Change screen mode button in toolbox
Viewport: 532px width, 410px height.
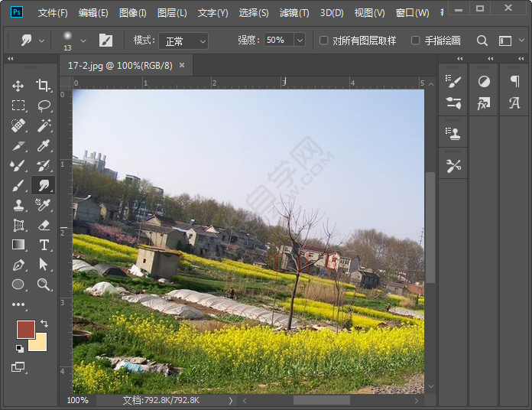click(x=18, y=367)
